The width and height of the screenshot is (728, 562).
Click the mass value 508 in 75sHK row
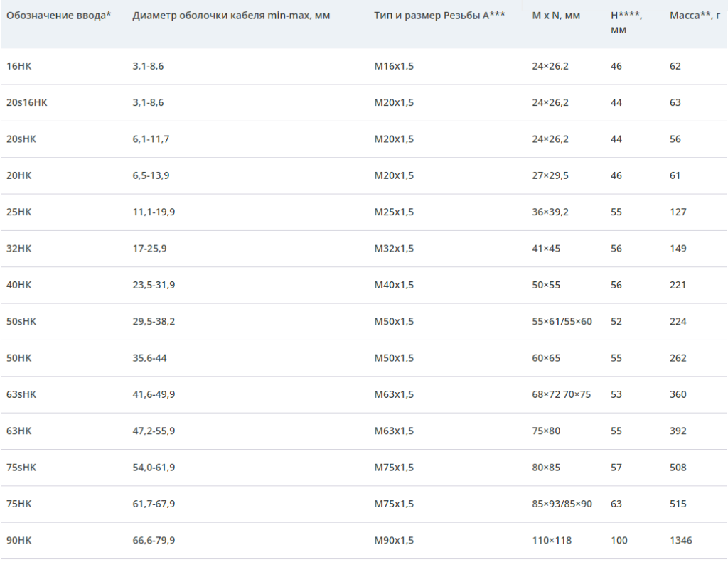click(678, 468)
